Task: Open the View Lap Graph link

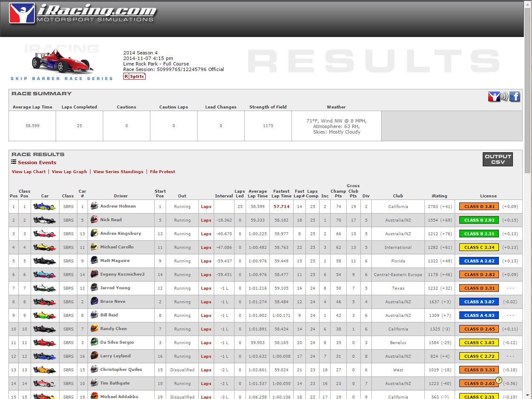Action: pyautogui.click(x=69, y=172)
